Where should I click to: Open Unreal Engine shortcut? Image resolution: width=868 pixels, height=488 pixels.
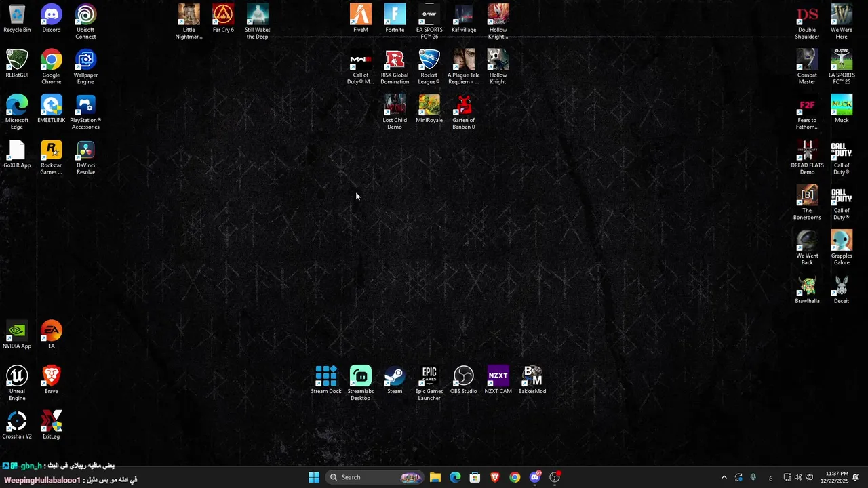[x=17, y=384]
